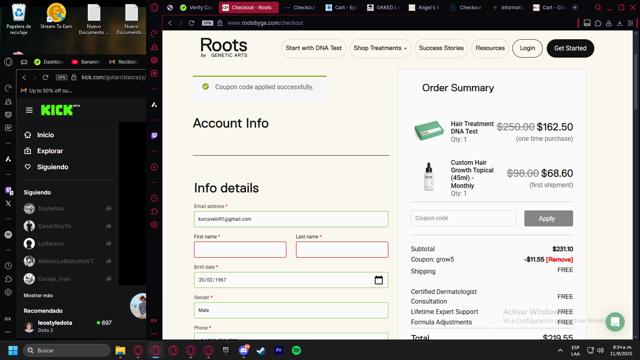Click the Get Started button
This screenshot has width=640, height=360.
click(570, 48)
